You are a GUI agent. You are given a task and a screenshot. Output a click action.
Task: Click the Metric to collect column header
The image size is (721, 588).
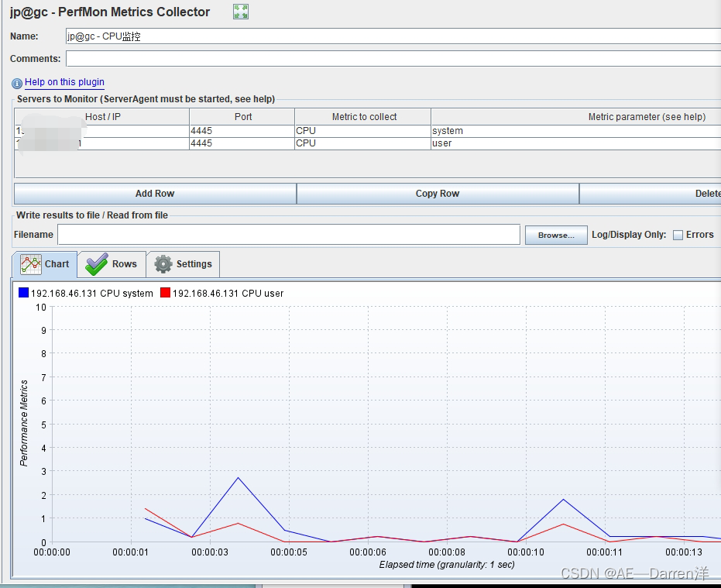364,117
